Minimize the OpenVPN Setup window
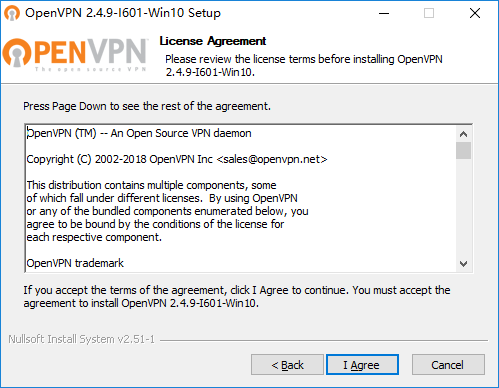 point(384,13)
